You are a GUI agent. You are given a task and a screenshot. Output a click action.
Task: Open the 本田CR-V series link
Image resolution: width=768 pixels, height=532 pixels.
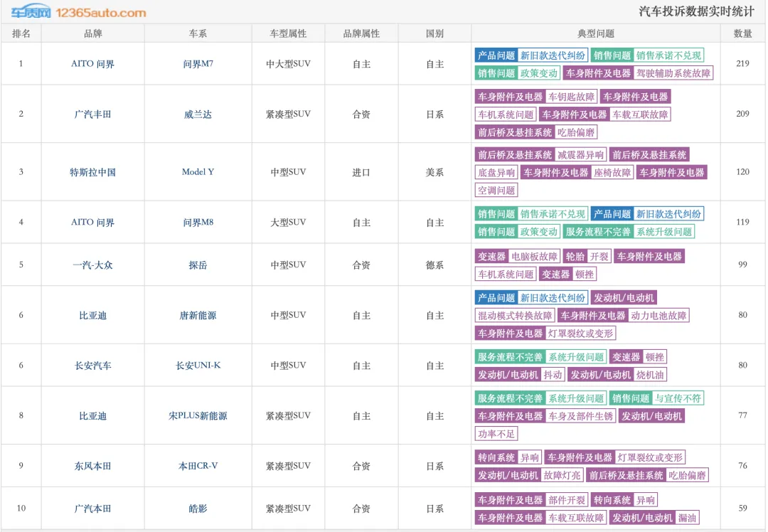point(198,466)
